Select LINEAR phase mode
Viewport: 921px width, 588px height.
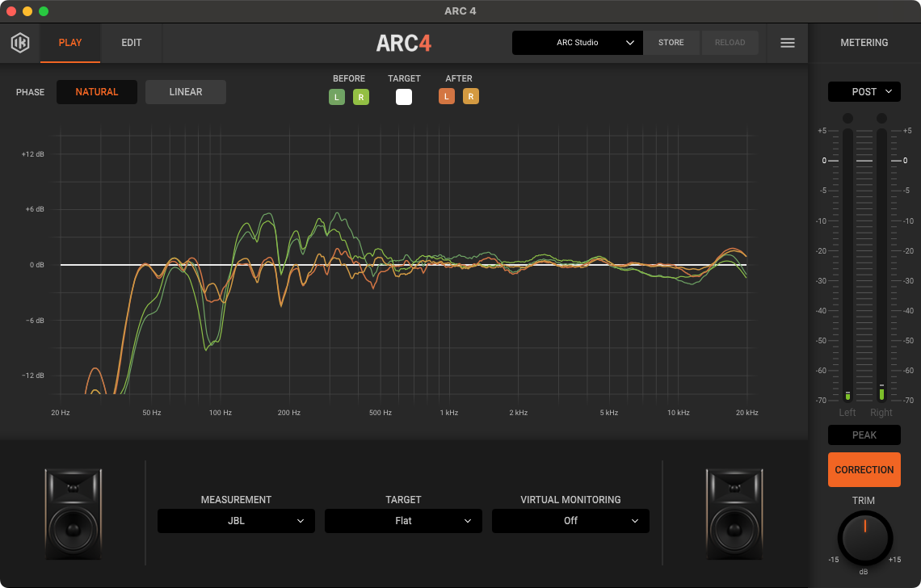tap(186, 92)
